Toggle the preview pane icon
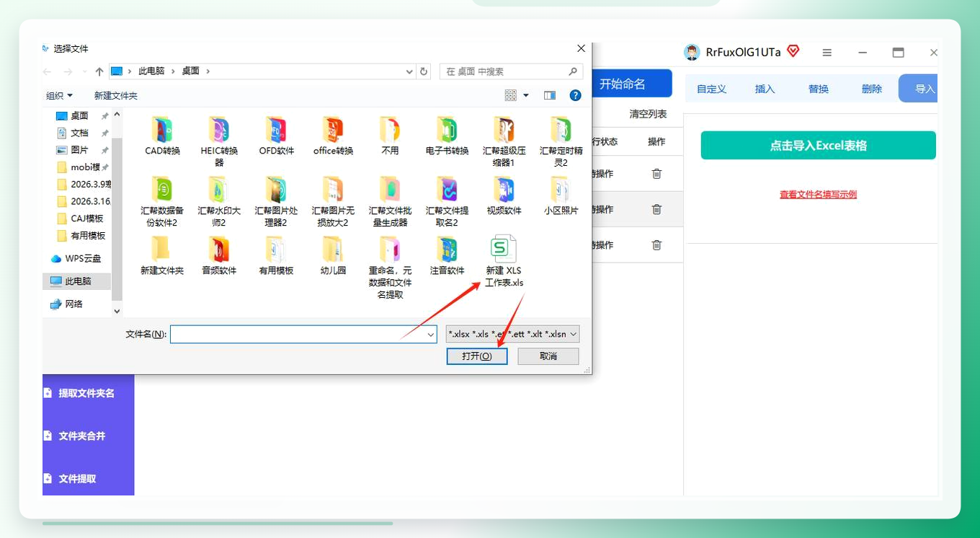The height and width of the screenshot is (538, 980). [x=550, y=95]
